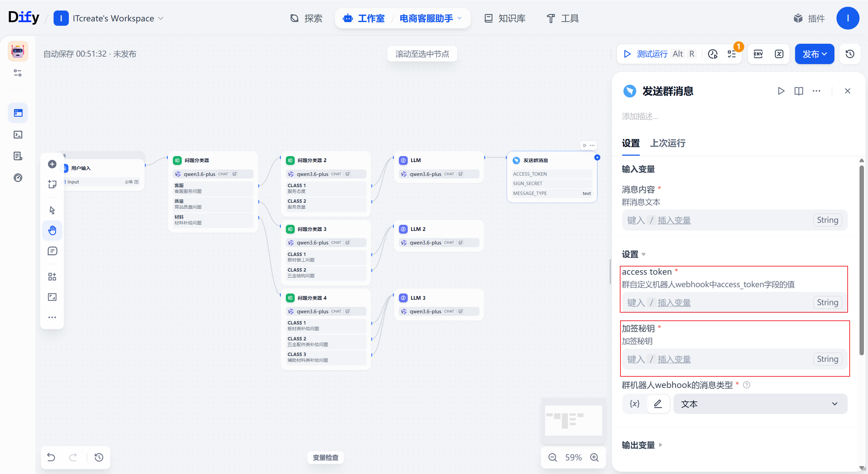
Task: Zoom in the workflow canvas
Action: point(594,457)
